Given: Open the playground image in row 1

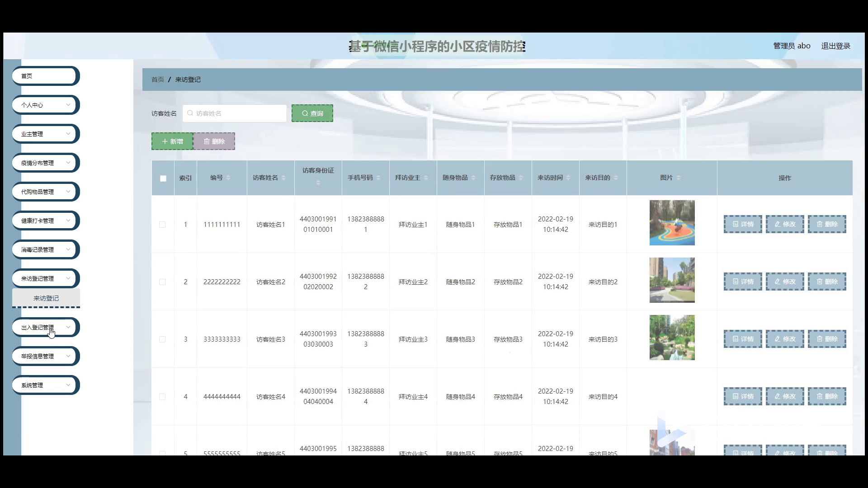Looking at the screenshot, I should point(672,223).
